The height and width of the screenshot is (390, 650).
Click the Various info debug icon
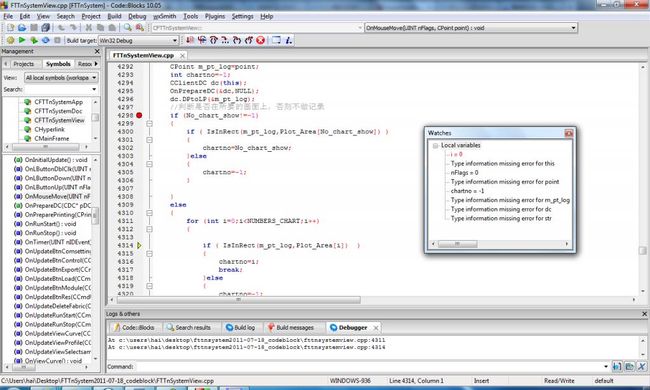tap(289, 40)
